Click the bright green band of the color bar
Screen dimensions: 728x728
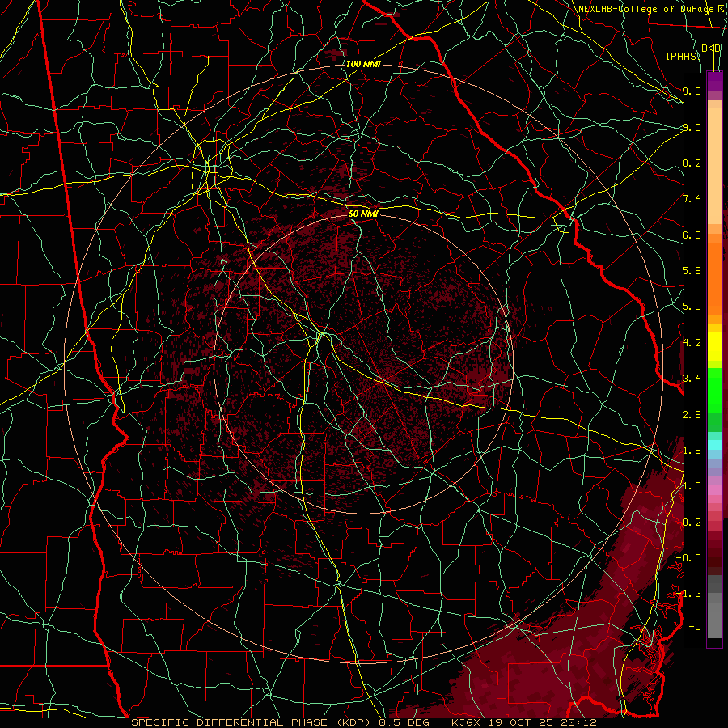(714, 392)
